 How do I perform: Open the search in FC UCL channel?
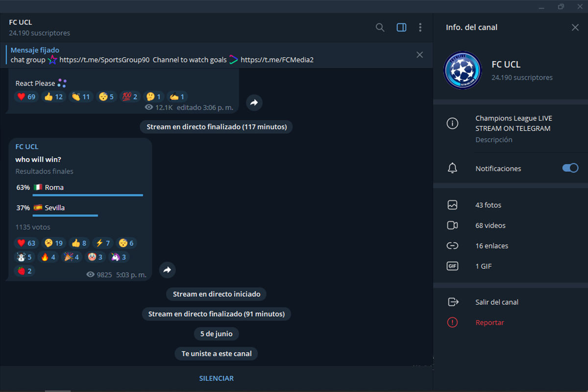380,27
